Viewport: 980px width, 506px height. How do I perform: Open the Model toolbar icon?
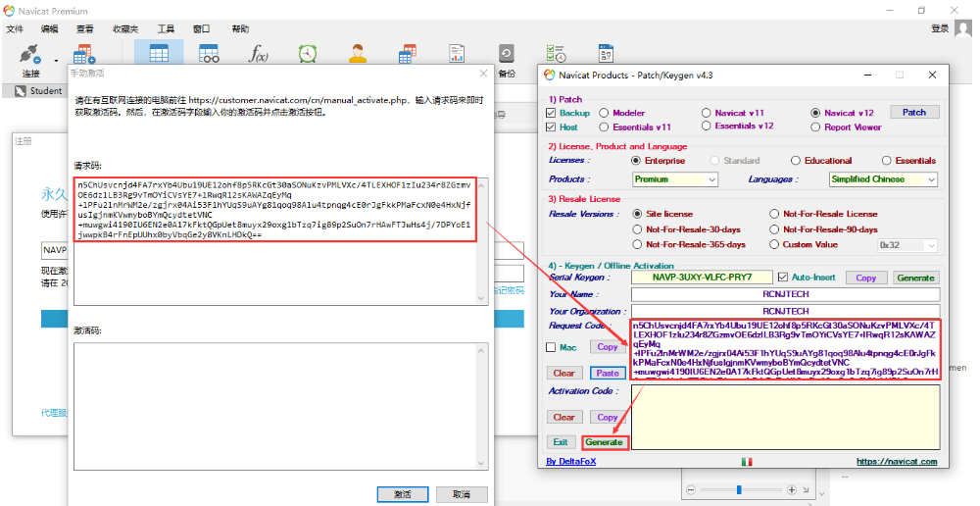pyautogui.click(x=606, y=54)
